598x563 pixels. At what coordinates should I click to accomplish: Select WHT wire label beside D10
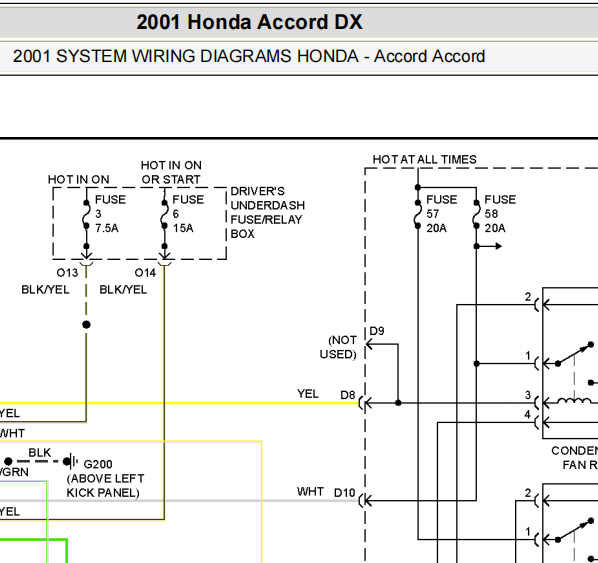click(x=310, y=491)
